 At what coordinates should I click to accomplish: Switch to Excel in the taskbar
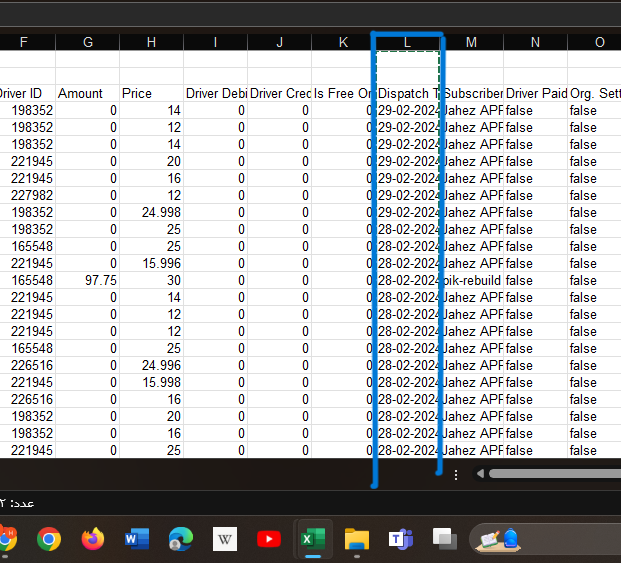(313, 539)
